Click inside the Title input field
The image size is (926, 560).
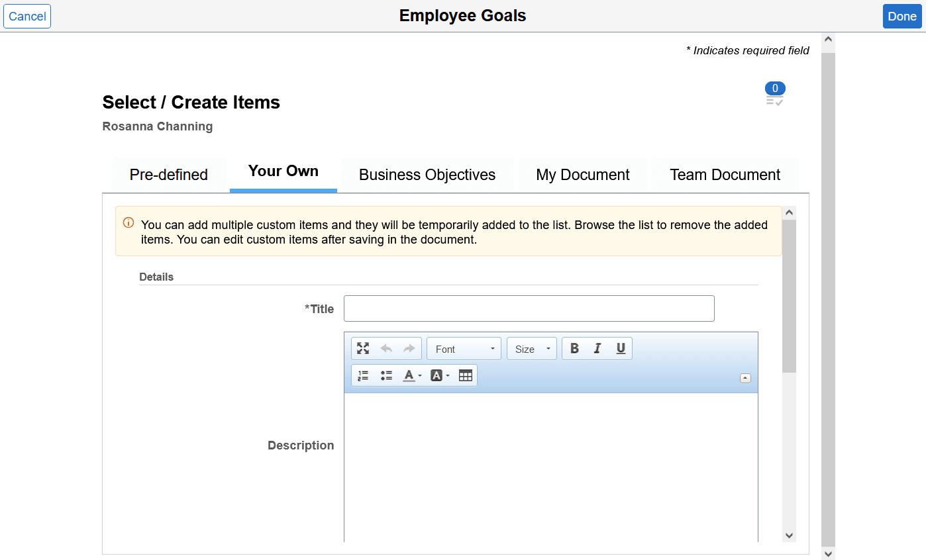[528, 308]
